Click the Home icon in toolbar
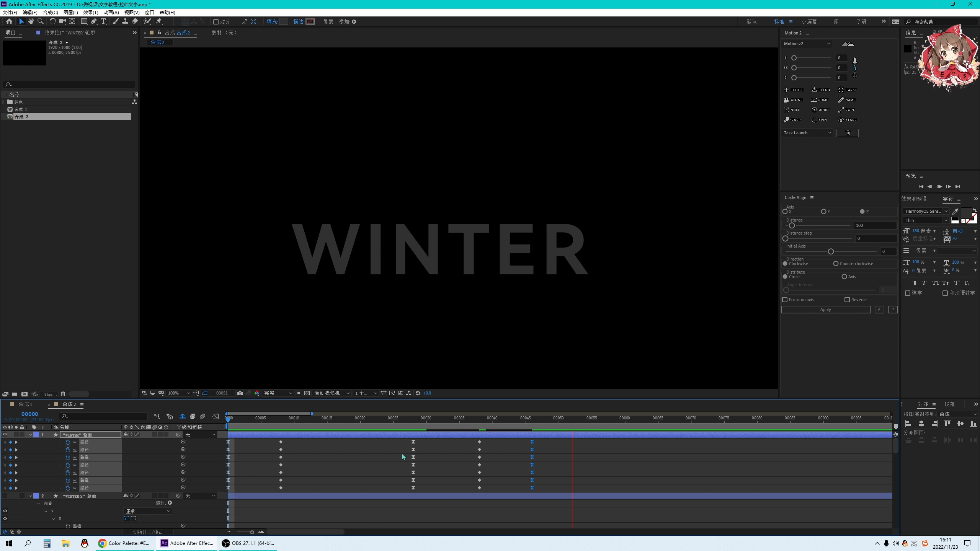Viewport: 980px width, 551px height. pos(9,21)
